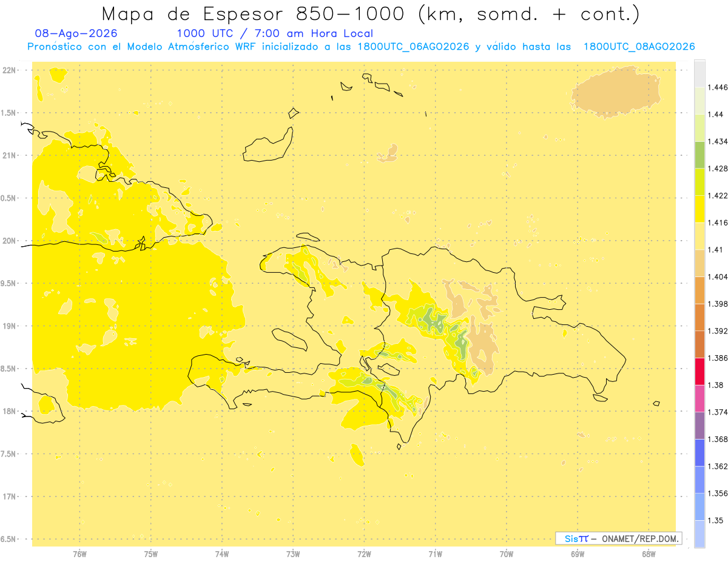Image resolution: width=728 pixels, height=562 pixels.
Task: Click the legend value 1.398
Action: click(717, 304)
